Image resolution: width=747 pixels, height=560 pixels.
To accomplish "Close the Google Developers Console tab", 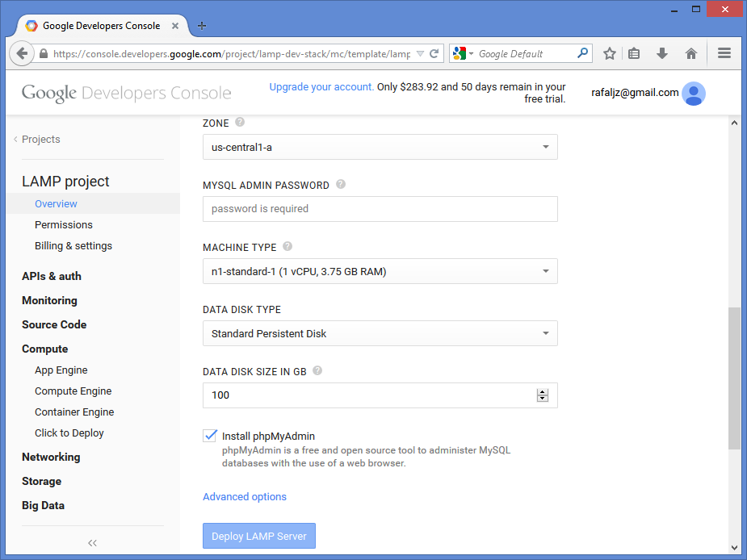I will [x=175, y=26].
